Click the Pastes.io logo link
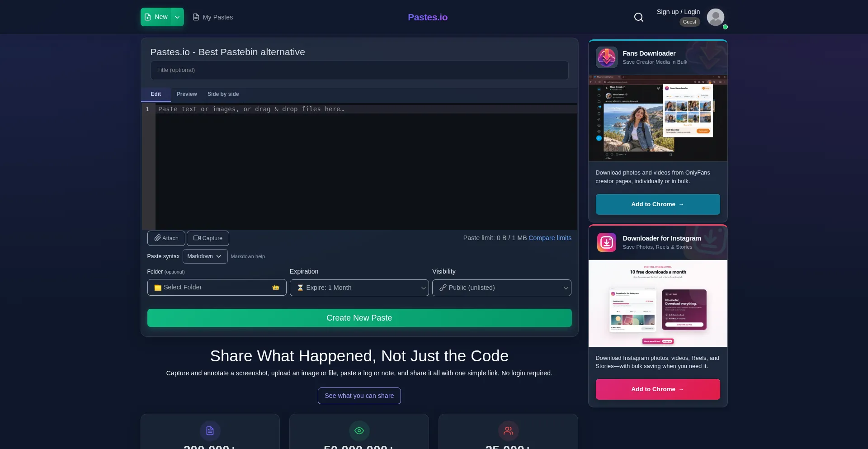Viewport: 868px width, 449px height. pyautogui.click(x=428, y=17)
